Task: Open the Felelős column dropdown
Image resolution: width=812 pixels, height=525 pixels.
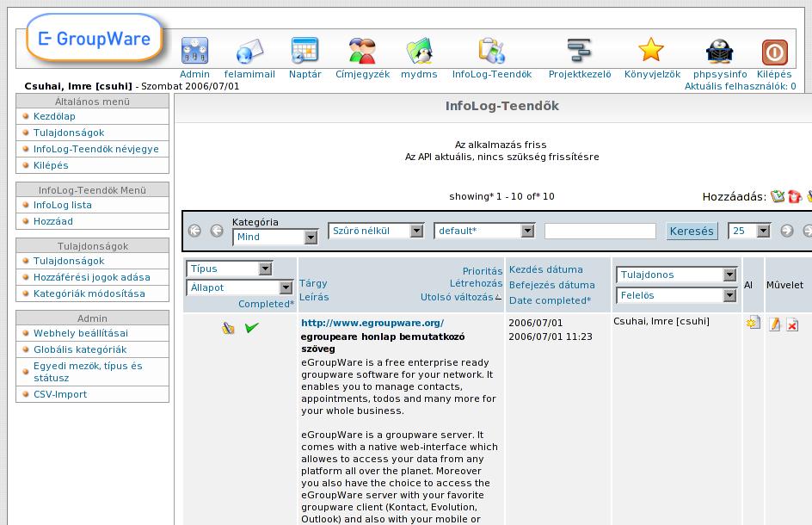Action: [x=676, y=295]
